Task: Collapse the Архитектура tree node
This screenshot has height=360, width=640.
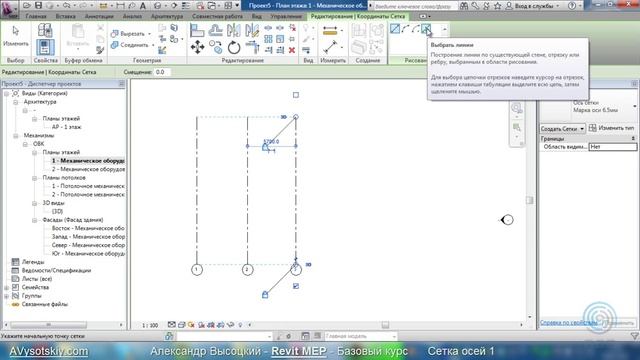Action: pos(16,102)
